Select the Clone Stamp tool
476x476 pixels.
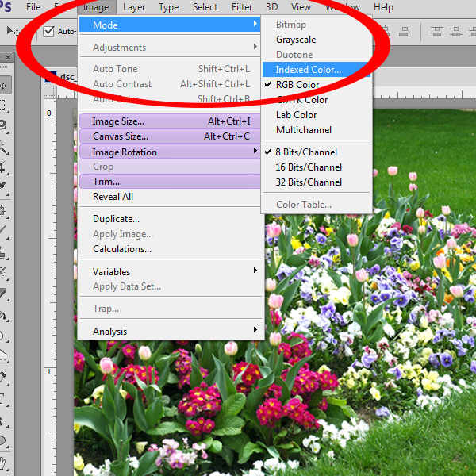tap(3, 252)
